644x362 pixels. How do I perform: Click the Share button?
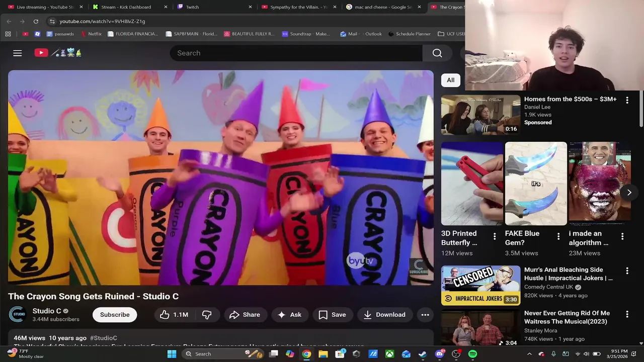pyautogui.click(x=245, y=315)
